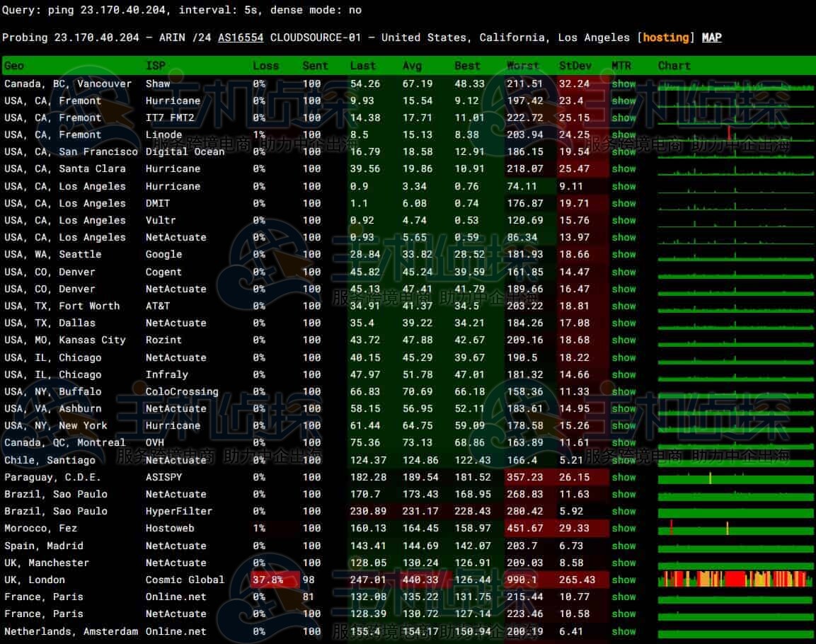Screen dimensions: 816x644
Task: Click the Fremont Linode latency chart
Action: click(735, 134)
